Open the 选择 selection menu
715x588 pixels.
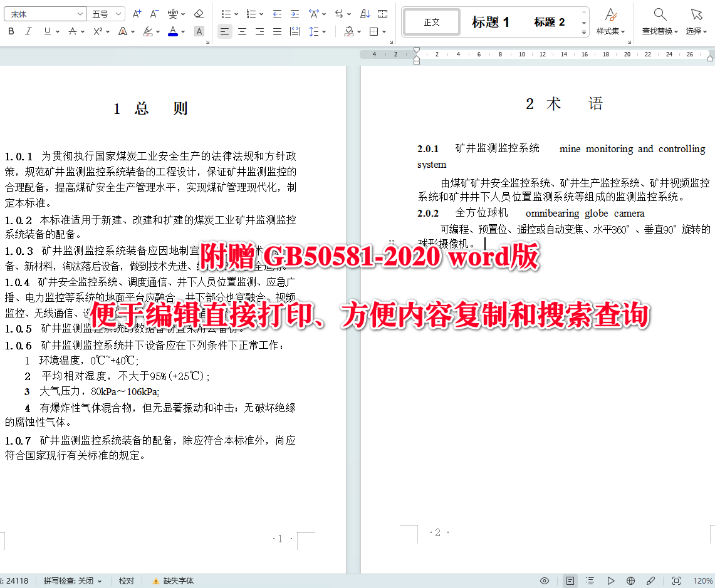pos(696,21)
